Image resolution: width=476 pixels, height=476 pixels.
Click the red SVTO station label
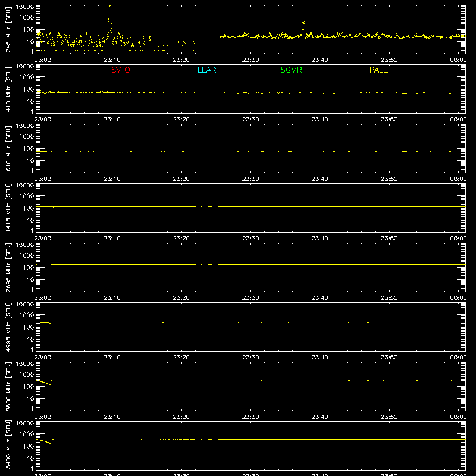(121, 70)
